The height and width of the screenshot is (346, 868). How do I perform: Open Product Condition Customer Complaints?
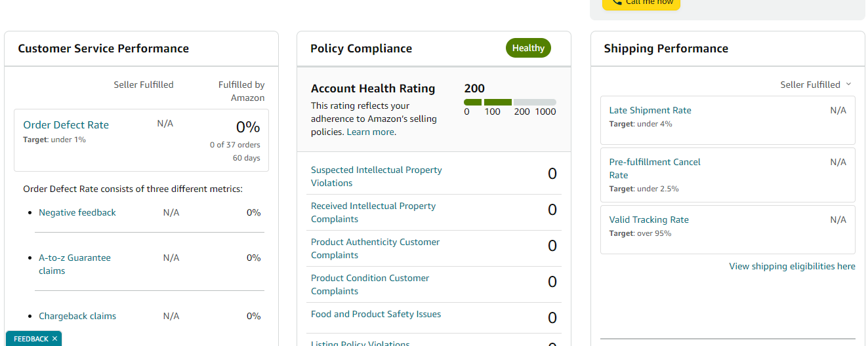coord(370,285)
